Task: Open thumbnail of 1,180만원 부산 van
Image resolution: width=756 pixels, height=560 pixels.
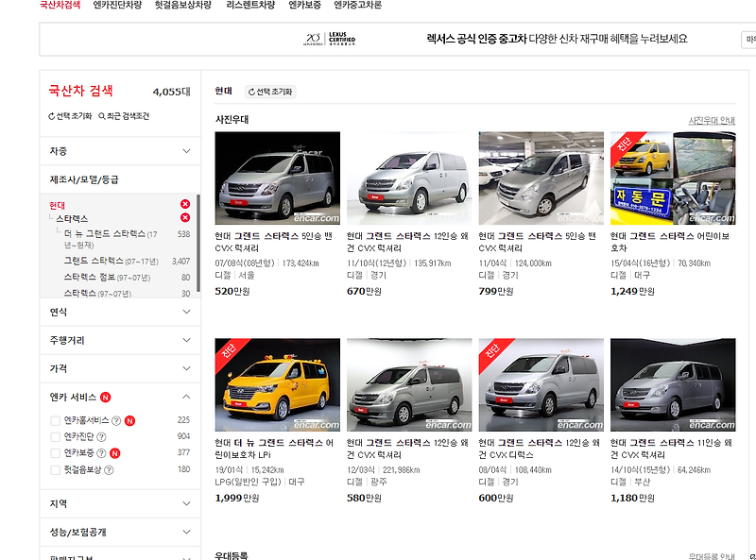Action: point(673,384)
